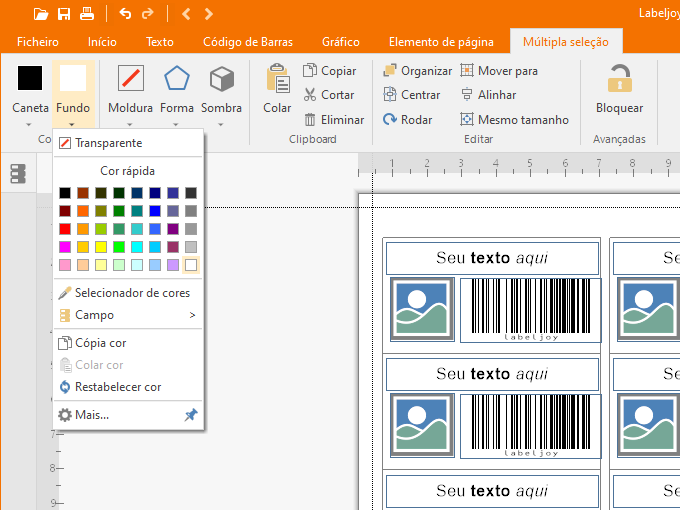Screen dimensions: 680x510
Task: Switch to the Texto tab
Action: click(x=160, y=42)
